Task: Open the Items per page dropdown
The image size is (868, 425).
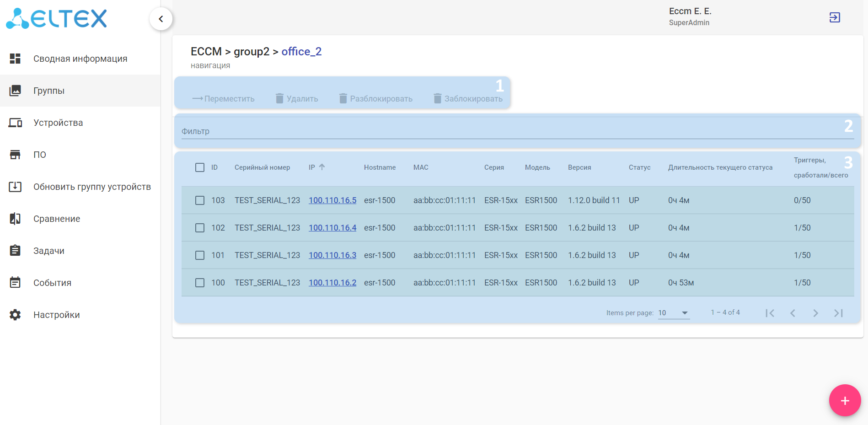Action: coord(674,313)
